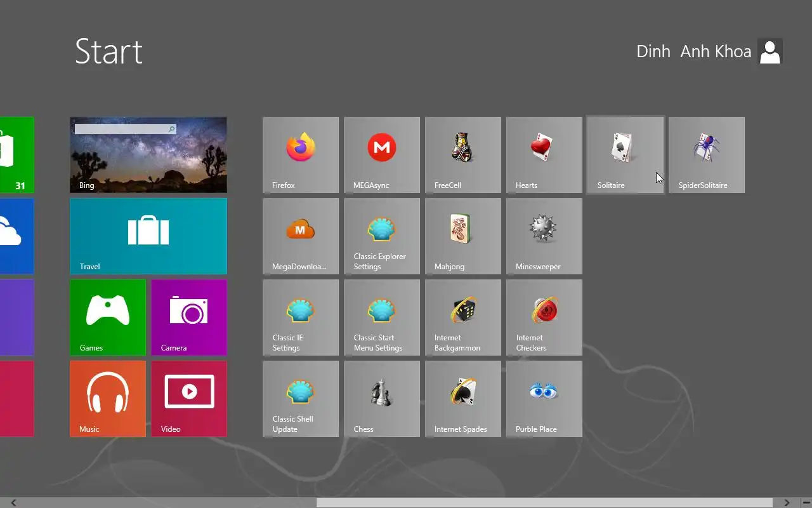Launch MEGAsync from its tile
This screenshot has width=812, height=508.
click(x=382, y=155)
